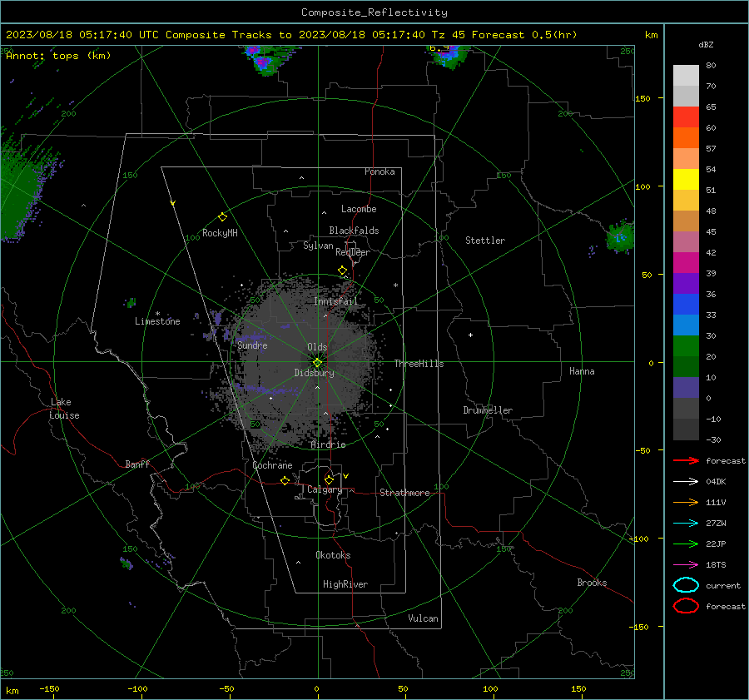Click the Blackfalds town label

pos(354,231)
